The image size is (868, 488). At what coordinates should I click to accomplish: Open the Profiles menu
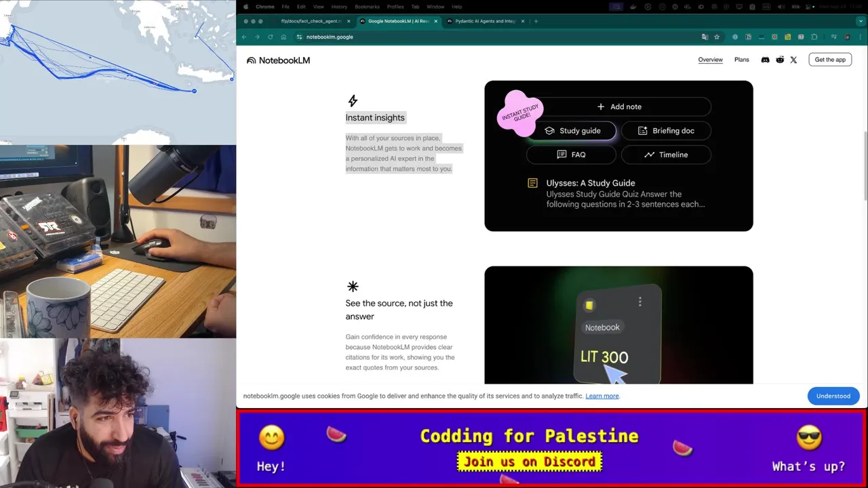pos(395,7)
